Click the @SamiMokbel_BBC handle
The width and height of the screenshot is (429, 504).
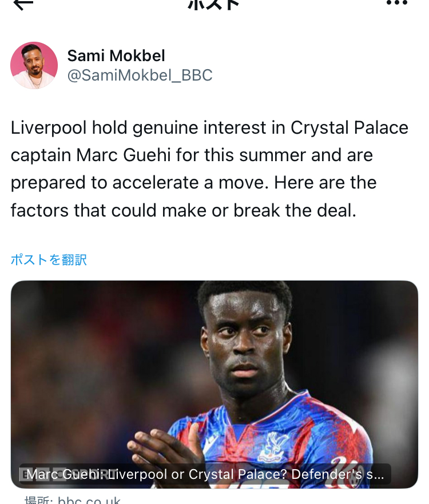point(140,75)
